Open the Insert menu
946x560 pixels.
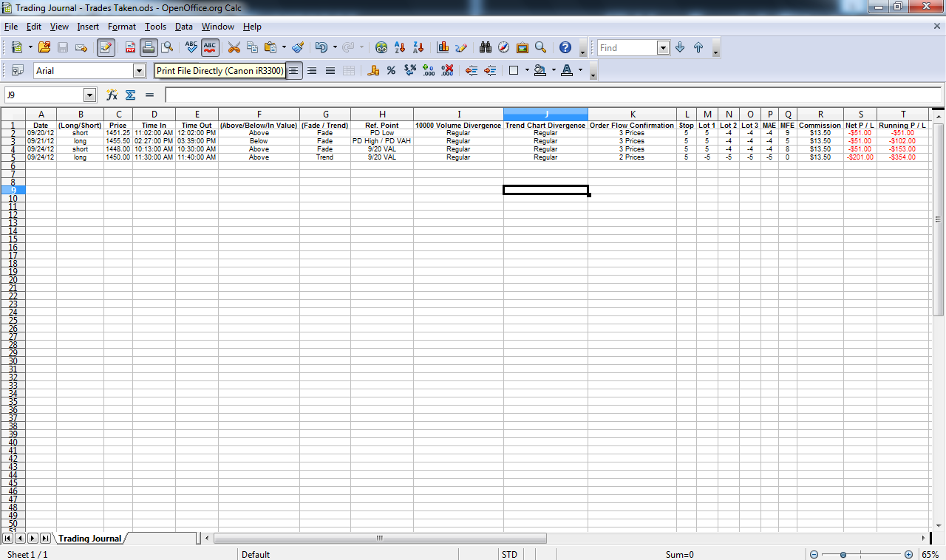[88, 27]
